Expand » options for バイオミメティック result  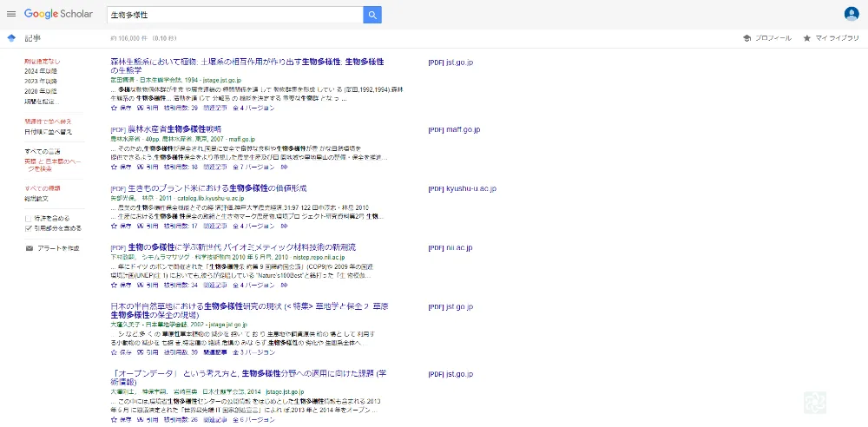tap(284, 286)
